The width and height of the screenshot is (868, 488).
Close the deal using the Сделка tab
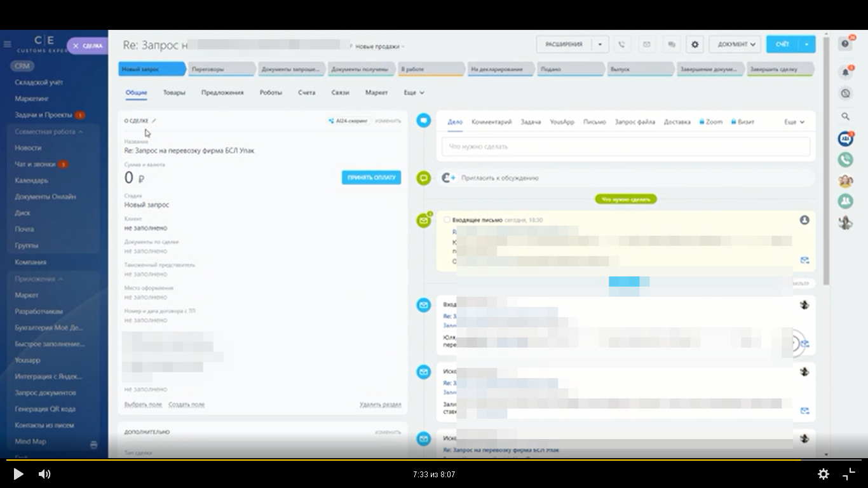[88, 46]
